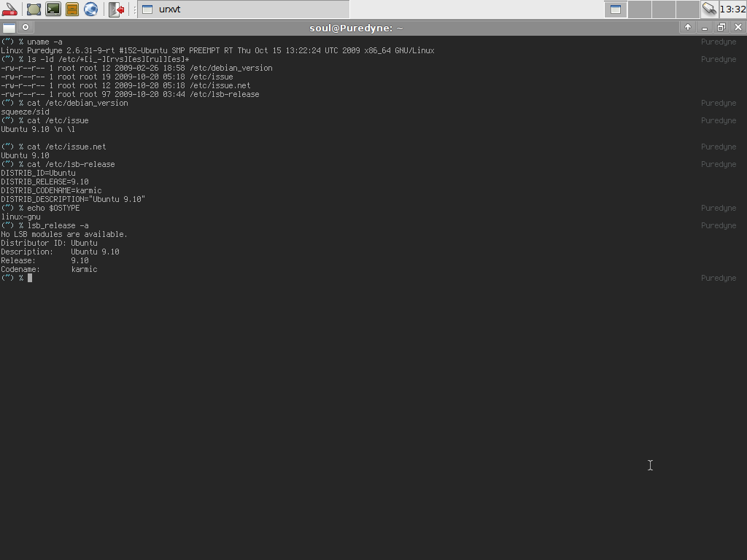This screenshot has height=560, width=747.
Task: Switch to the third workspace in pager
Action: pos(663,9)
